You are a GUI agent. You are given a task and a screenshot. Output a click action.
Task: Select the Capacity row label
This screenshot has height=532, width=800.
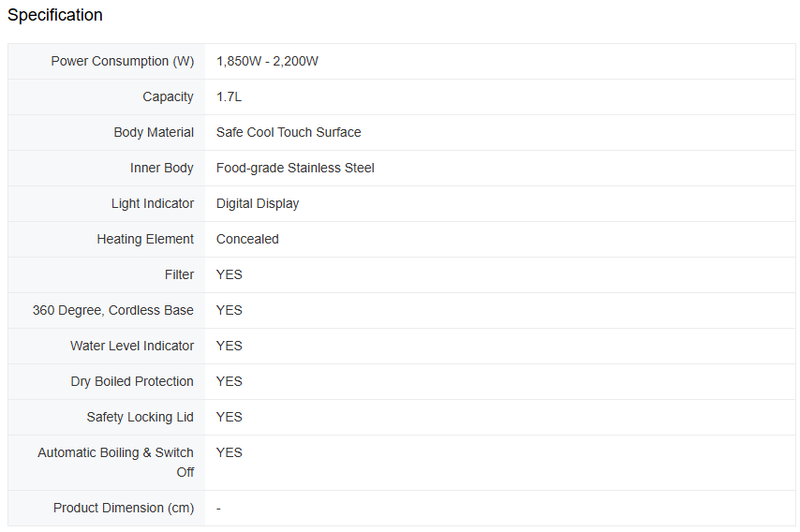pyautogui.click(x=168, y=96)
